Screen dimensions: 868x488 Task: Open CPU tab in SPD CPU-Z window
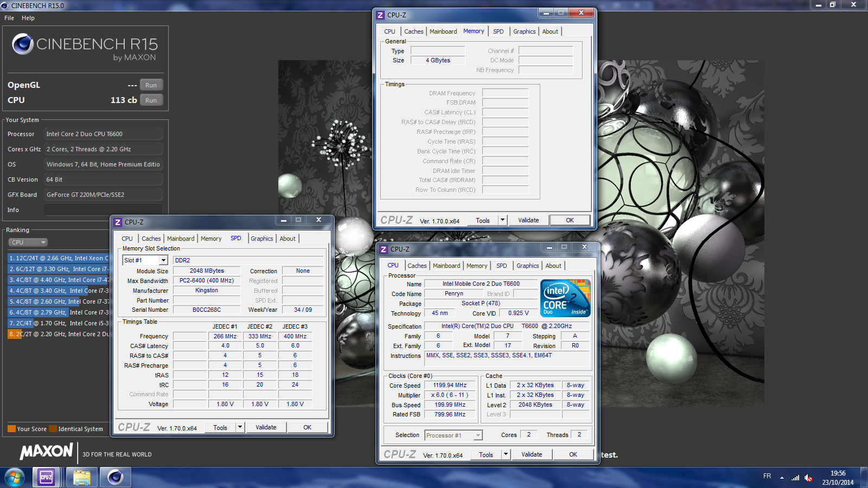pyautogui.click(x=127, y=239)
